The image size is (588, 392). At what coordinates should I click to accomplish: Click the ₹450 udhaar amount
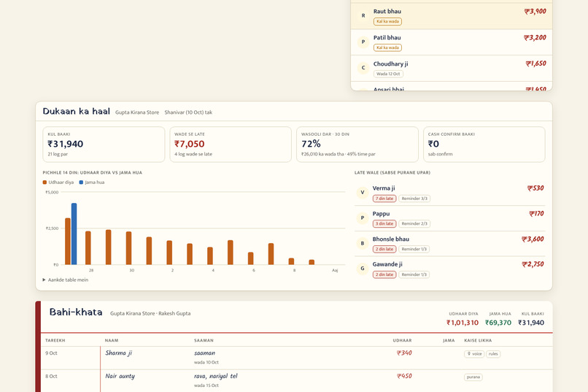(404, 376)
